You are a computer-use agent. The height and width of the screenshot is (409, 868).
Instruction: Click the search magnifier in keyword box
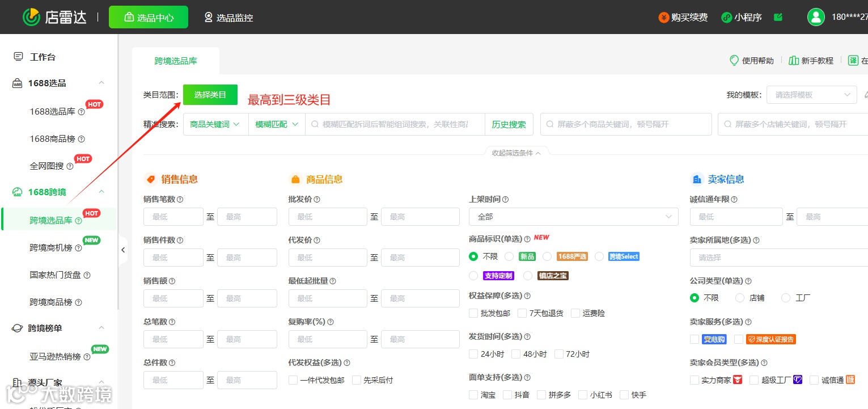[314, 124]
